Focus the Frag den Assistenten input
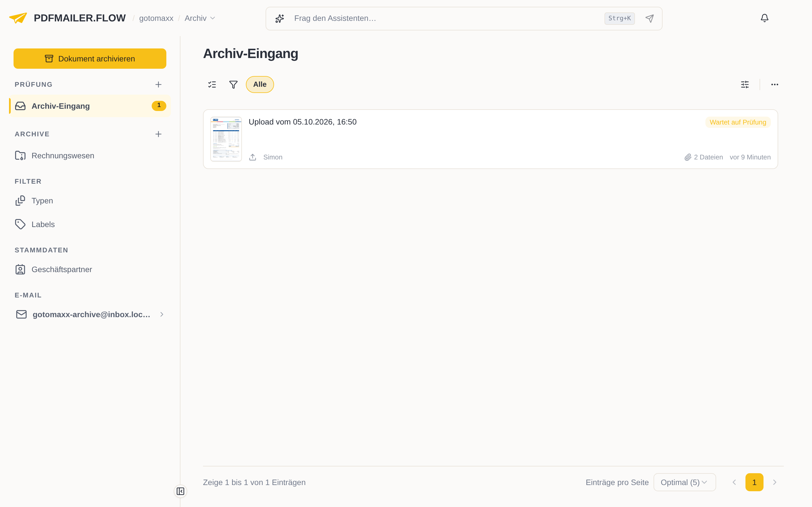812x507 pixels. click(x=446, y=18)
